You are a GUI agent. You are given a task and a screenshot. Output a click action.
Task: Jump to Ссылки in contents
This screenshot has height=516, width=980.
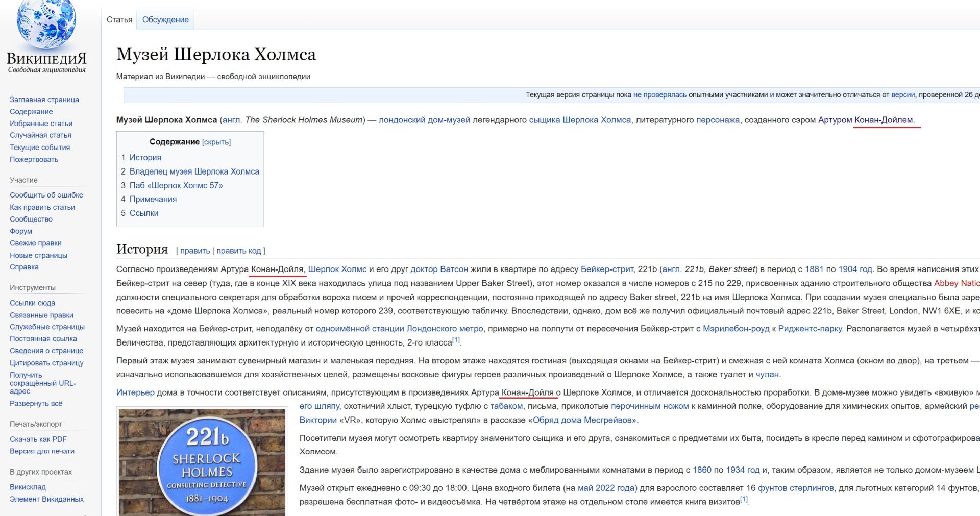tap(144, 213)
